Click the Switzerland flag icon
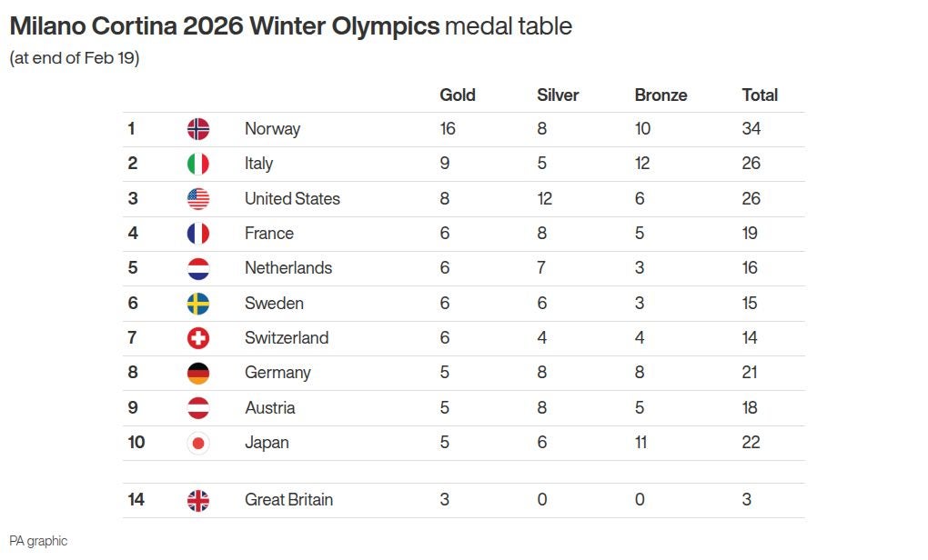The width and height of the screenshot is (928, 560). pyautogui.click(x=198, y=338)
